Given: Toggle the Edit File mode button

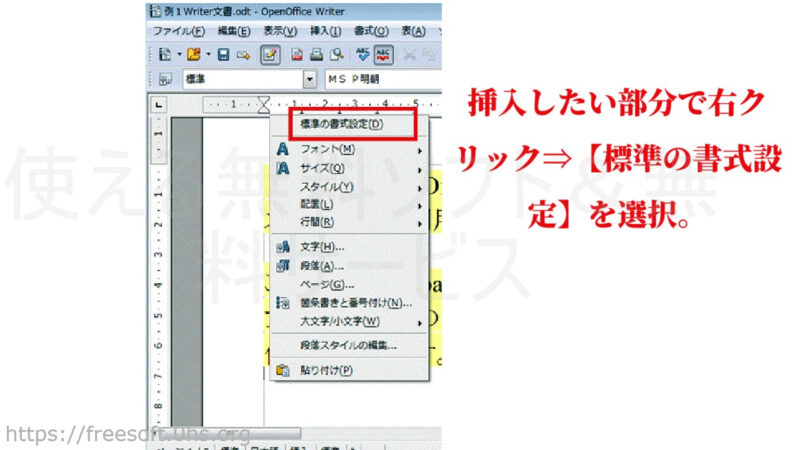Looking at the screenshot, I should tap(270, 55).
